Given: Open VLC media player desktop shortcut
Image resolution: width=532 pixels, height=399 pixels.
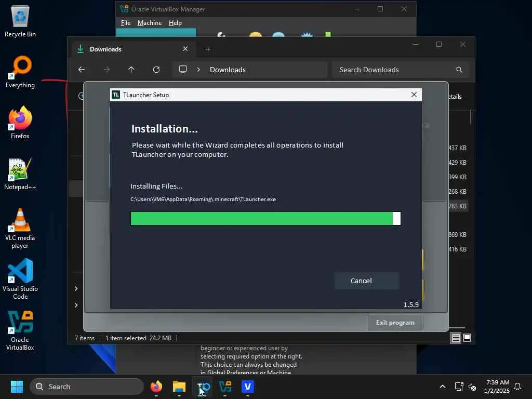Looking at the screenshot, I should 20,229.
